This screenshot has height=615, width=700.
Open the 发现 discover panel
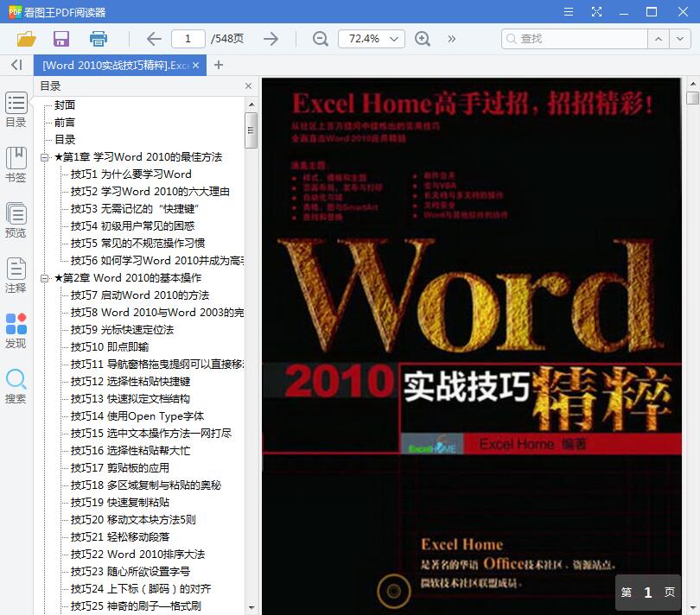[x=16, y=331]
